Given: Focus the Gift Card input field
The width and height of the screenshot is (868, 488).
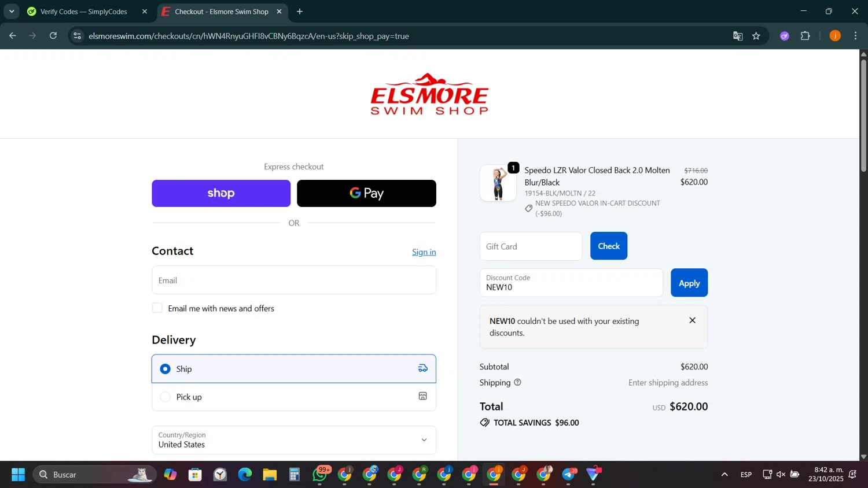Looking at the screenshot, I should tap(531, 246).
